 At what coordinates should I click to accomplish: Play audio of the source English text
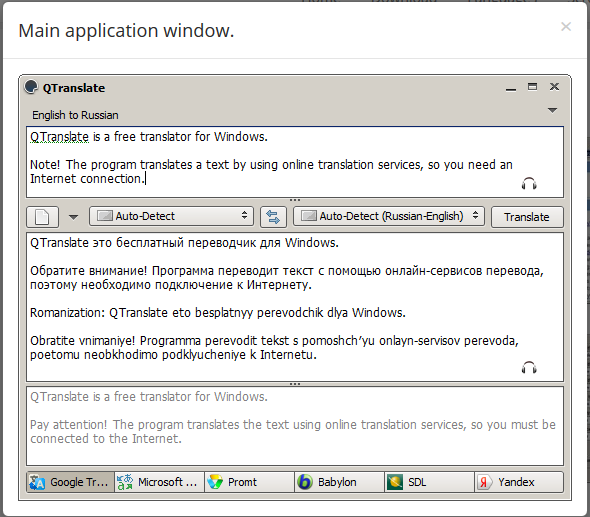529,184
